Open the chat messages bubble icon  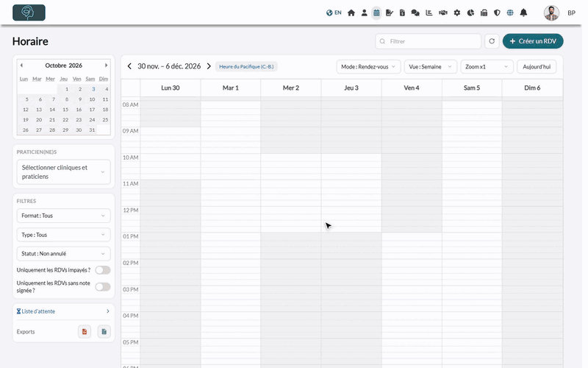point(415,13)
